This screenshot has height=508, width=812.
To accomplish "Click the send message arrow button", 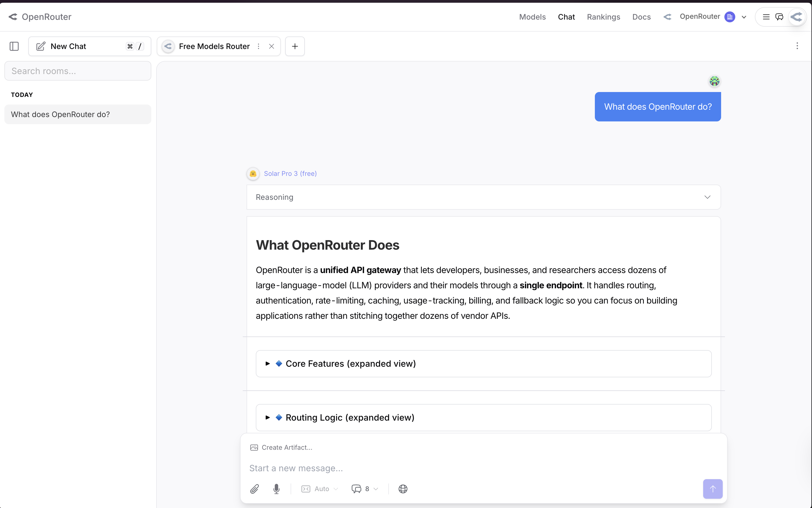I will (x=713, y=489).
